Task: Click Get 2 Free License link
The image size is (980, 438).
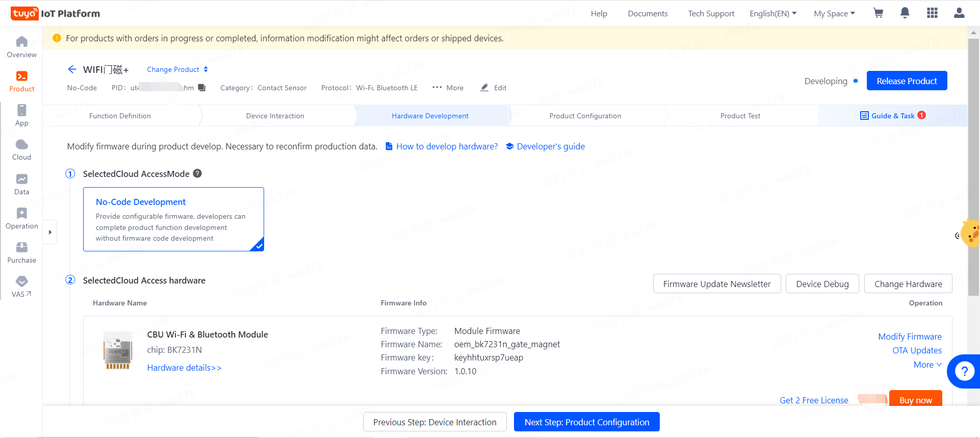Action: pos(814,400)
